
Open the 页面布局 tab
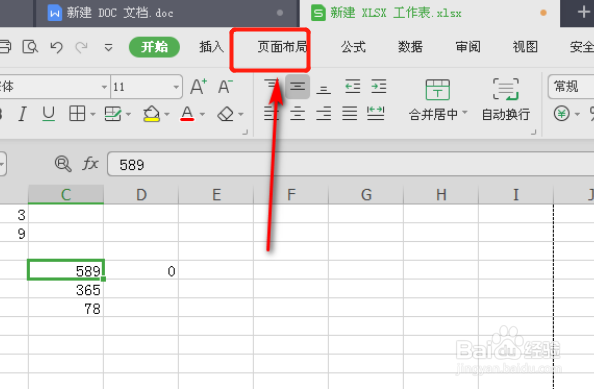[282, 47]
